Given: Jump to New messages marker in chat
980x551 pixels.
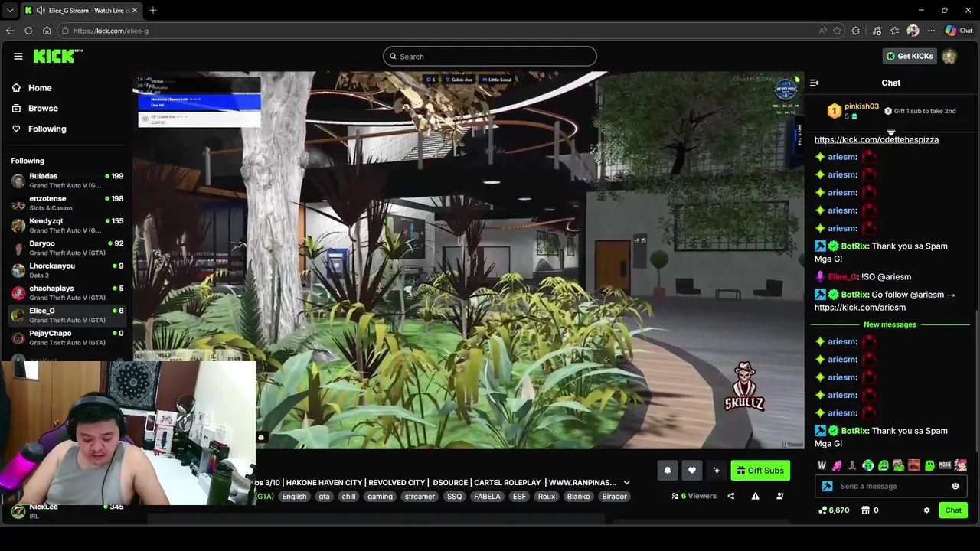Looking at the screenshot, I should [x=890, y=324].
